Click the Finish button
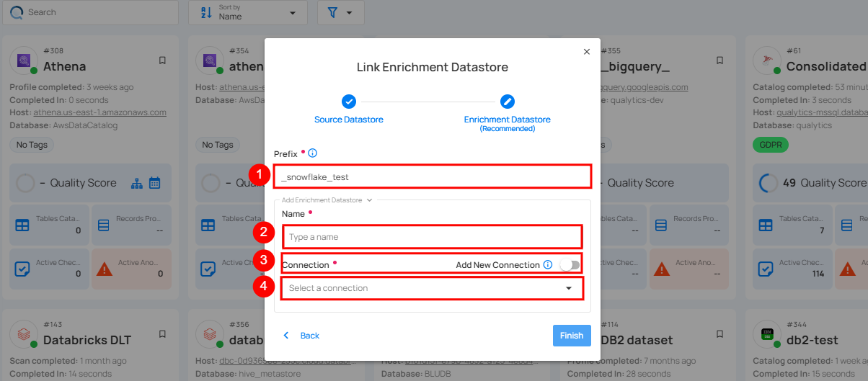 click(572, 336)
